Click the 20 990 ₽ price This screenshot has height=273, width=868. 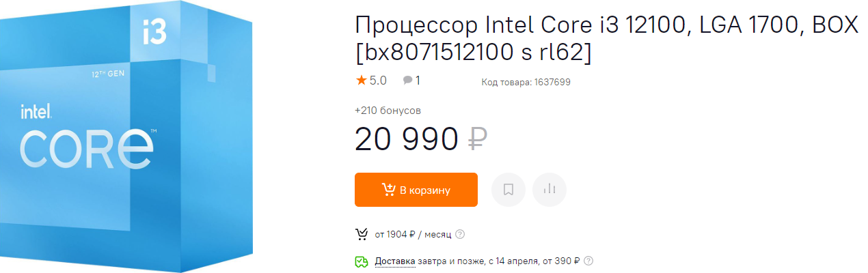click(420, 139)
